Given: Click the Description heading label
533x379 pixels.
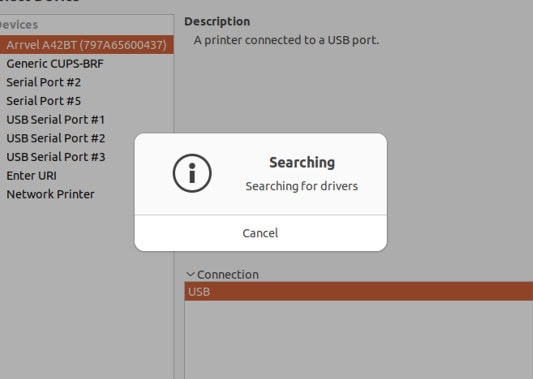Looking at the screenshot, I should pos(217,21).
